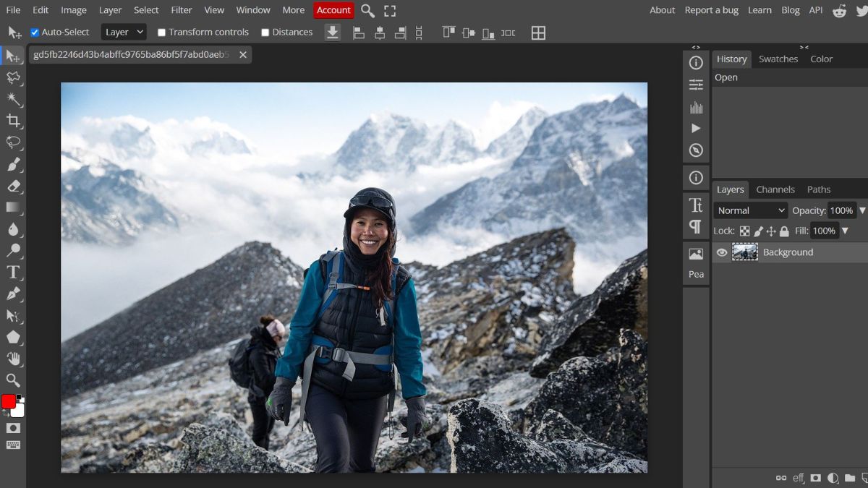Screen dimensions: 868x488
Task: Uncheck the Auto-Select checkbox
Action: 35,33
